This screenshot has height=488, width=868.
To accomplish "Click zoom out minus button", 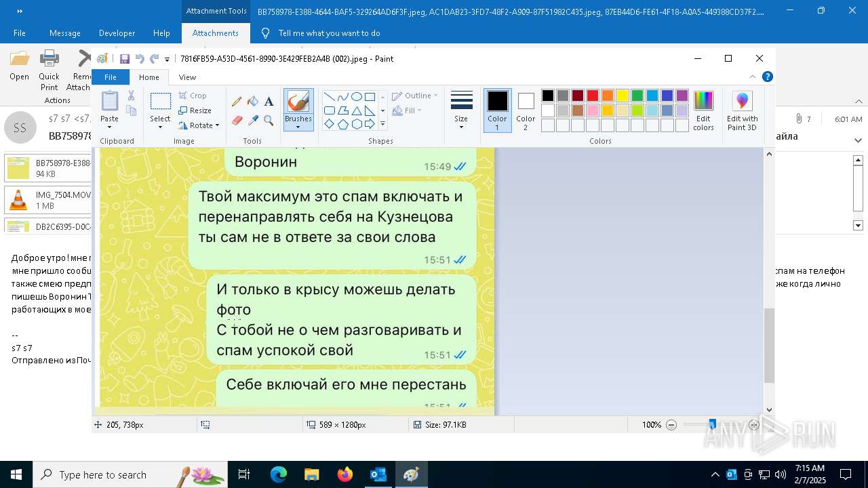I will (x=671, y=425).
